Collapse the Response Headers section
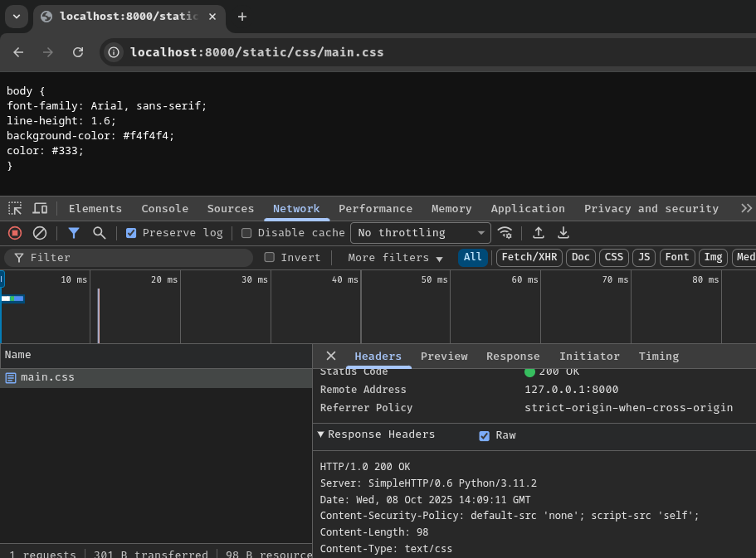The width and height of the screenshot is (756, 558). point(321,434)
